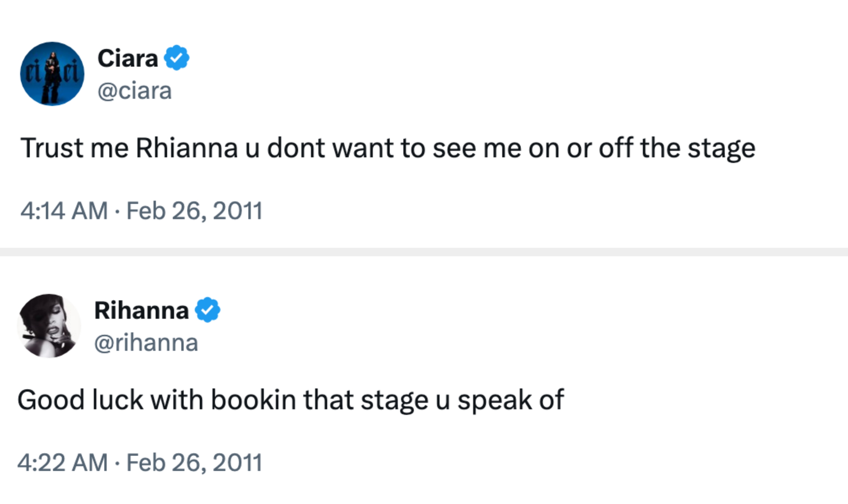The height and width of the screenshot is (504, 848).
Task: Click the verified badge next to Rihanna
Action: (207, 310)
